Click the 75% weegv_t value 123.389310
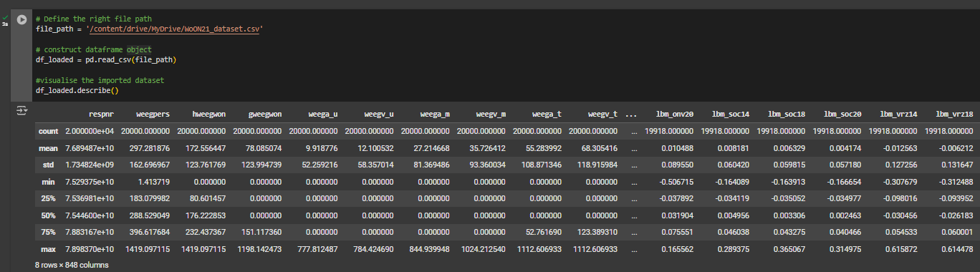980x272 pixels. pyautogui.click(x=597, y=233)
